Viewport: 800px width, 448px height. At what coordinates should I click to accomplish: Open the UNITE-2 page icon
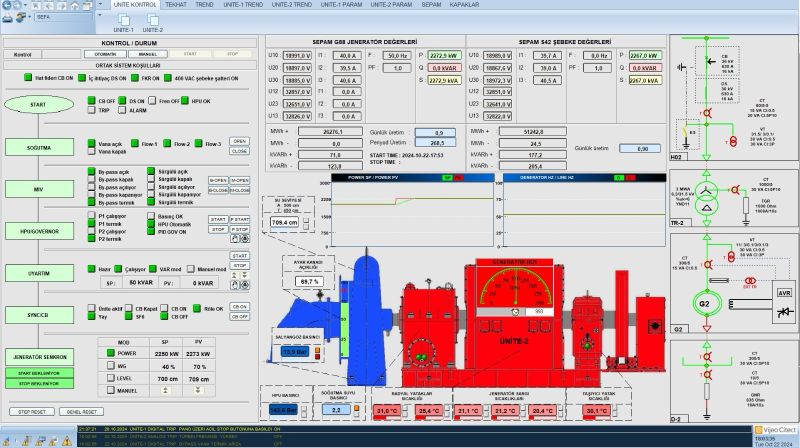[x=153, y=19]
